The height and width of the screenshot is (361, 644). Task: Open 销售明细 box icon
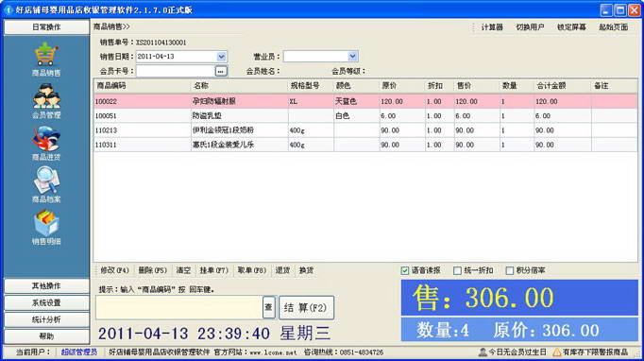pos(46,222)
